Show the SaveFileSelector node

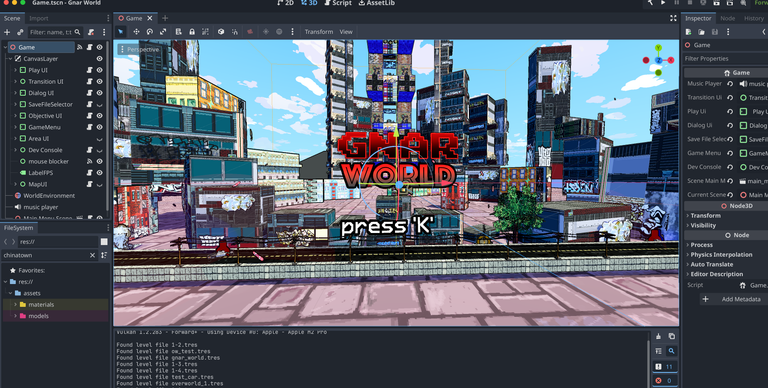[99, 104]
